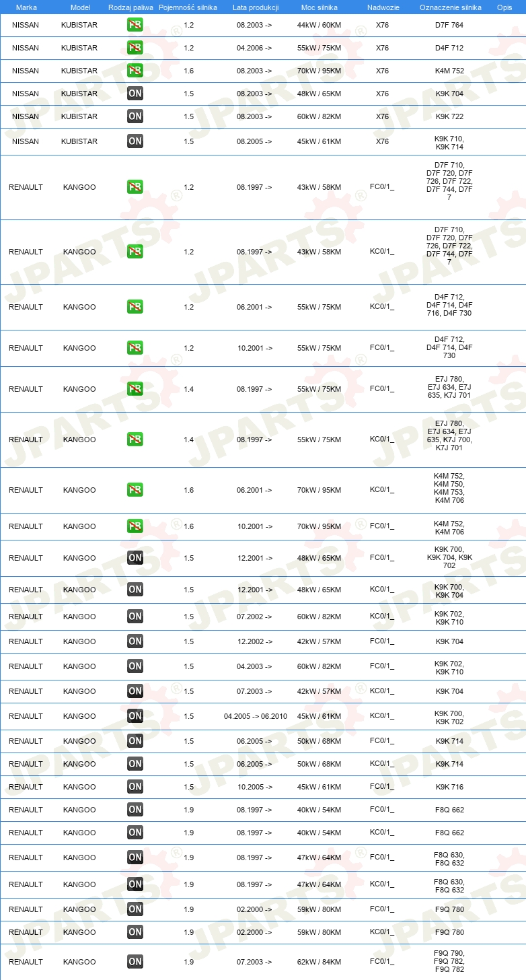Screen dimensions: 526x980
Task: Click petrol icon in Kangoo 1.2 06.2001 row
Action: pyautogui.click(x=135, y=307)
